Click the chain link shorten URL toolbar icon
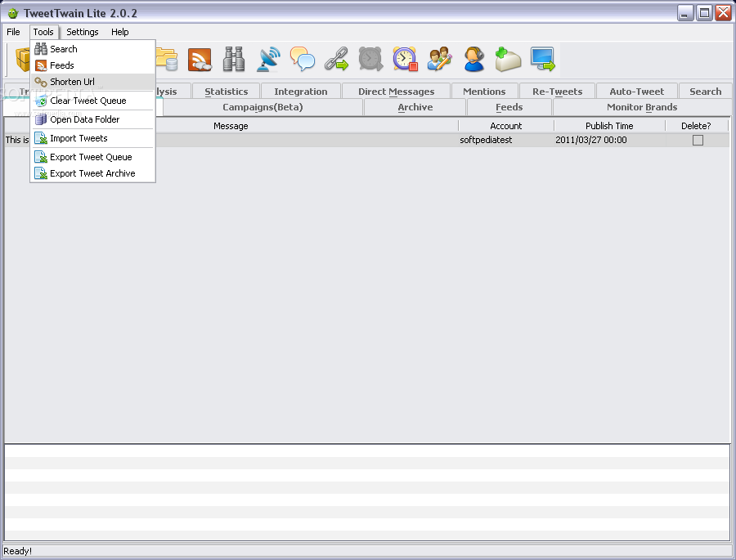 [337, 59]
